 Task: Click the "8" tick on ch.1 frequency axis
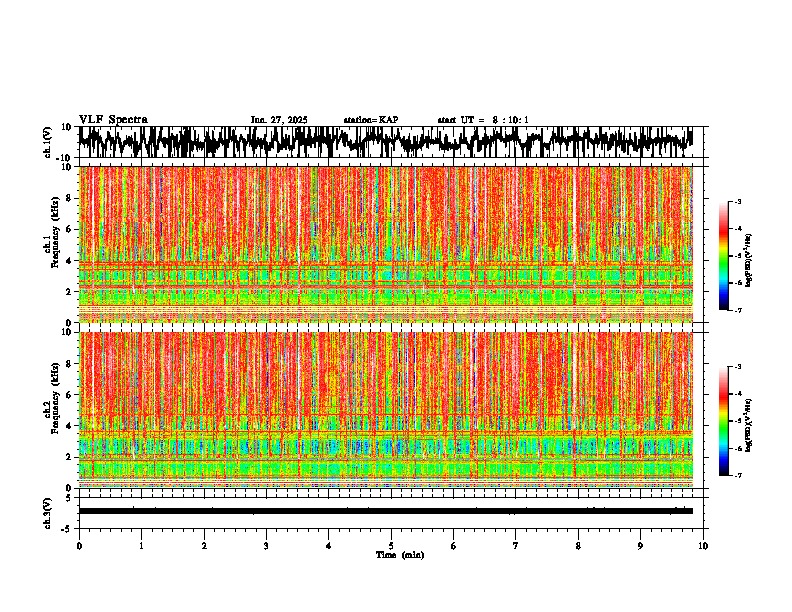point(70,198)
